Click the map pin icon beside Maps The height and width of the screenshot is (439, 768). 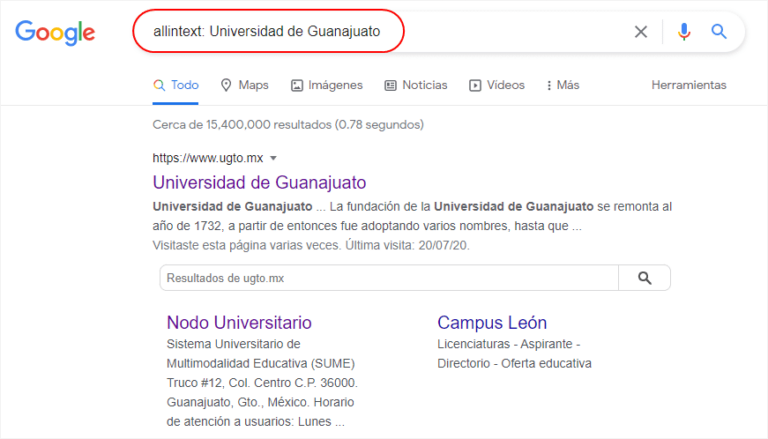(x=226, y=85)
